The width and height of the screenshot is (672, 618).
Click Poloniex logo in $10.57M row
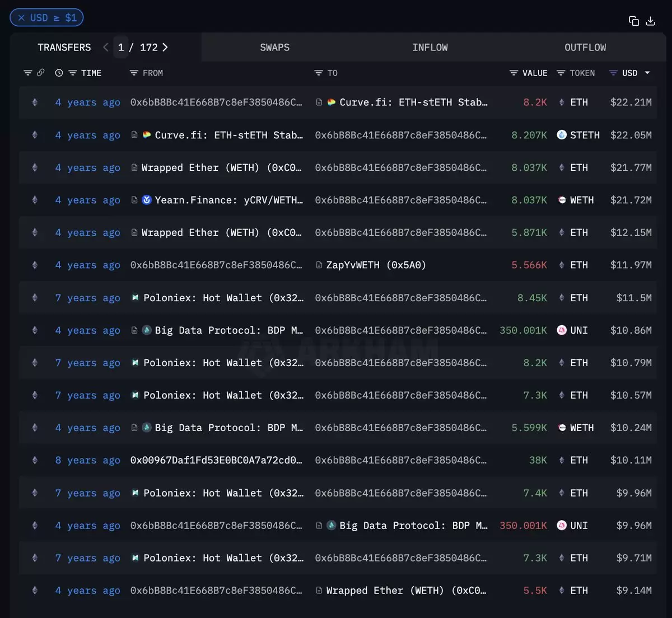[135, 395]
